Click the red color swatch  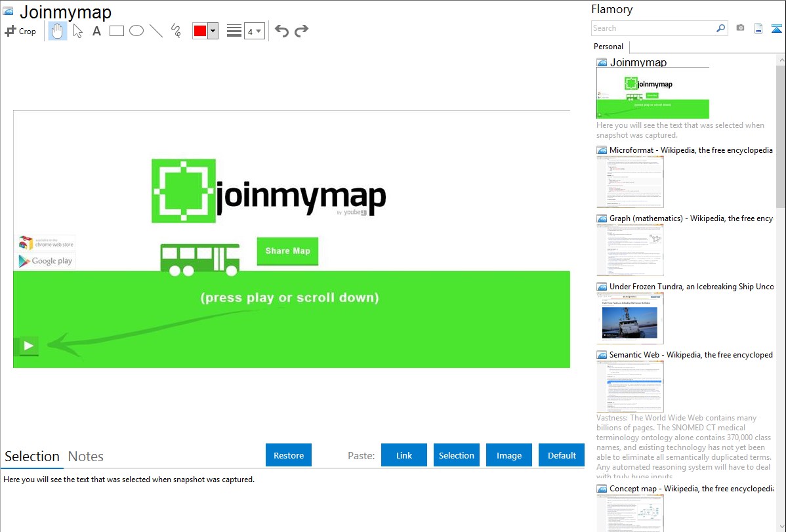(200, 31)
